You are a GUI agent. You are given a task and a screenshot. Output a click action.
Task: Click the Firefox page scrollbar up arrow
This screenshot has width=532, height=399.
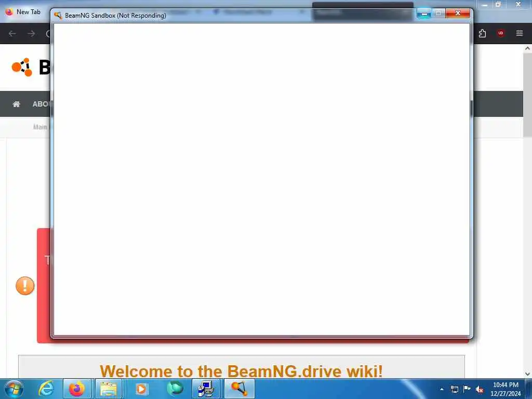527,48
